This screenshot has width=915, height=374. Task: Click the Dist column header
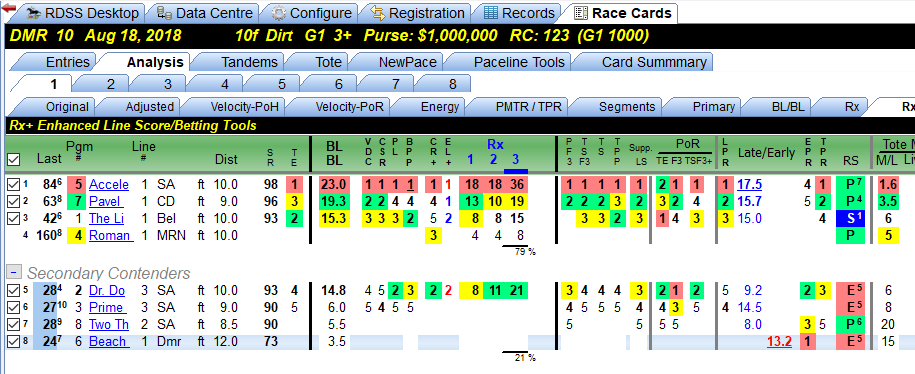point(226,159)
